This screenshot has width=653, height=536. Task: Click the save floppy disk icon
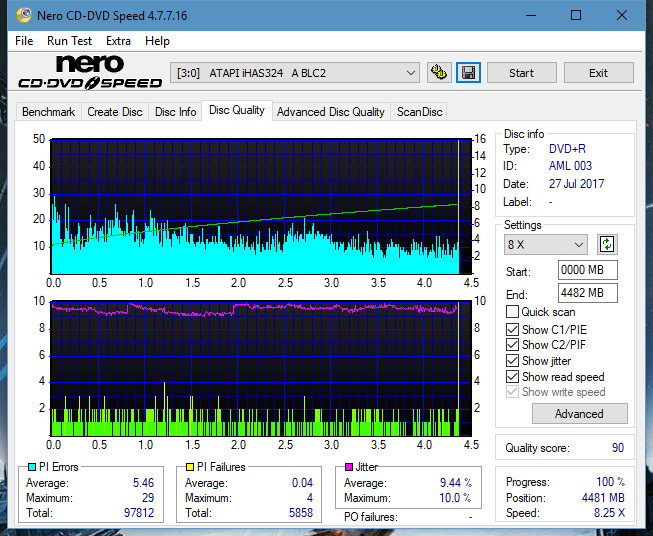468,73
